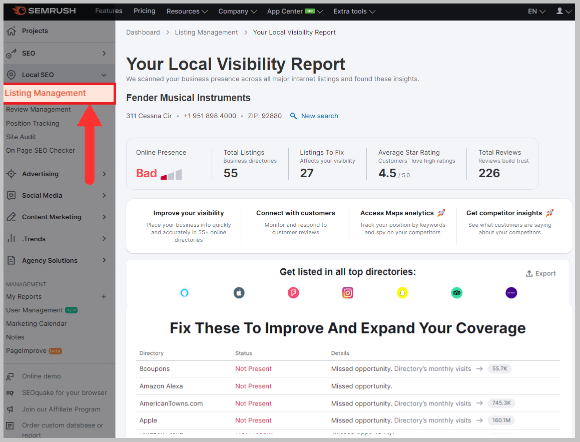
Task: Expand the SEO sidebar section
Action: pyautogui.click(x=104, y=54)
